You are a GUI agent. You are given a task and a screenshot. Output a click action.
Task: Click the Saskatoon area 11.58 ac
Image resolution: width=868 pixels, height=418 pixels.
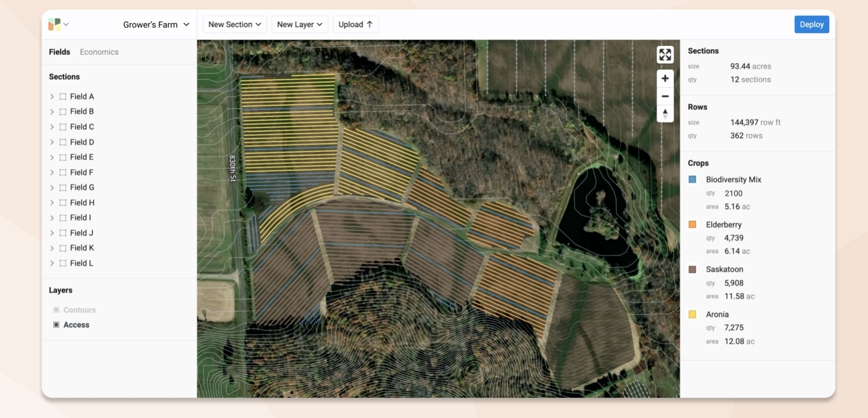coord(740,296)
